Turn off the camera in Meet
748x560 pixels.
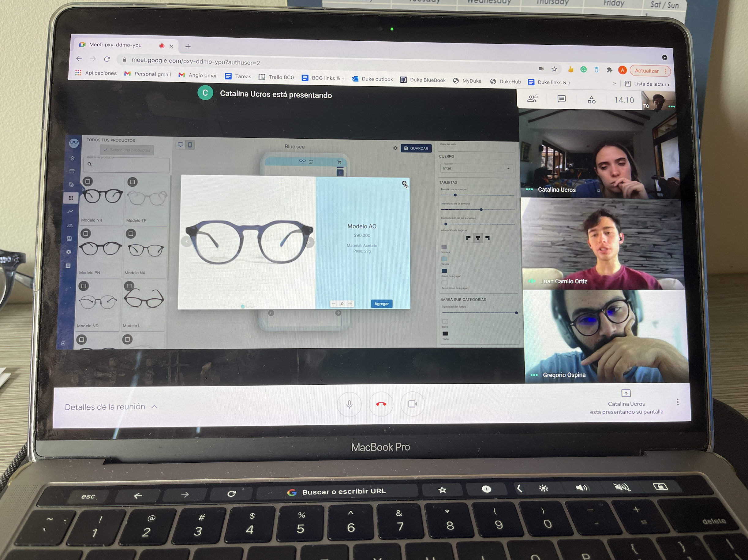413,404
